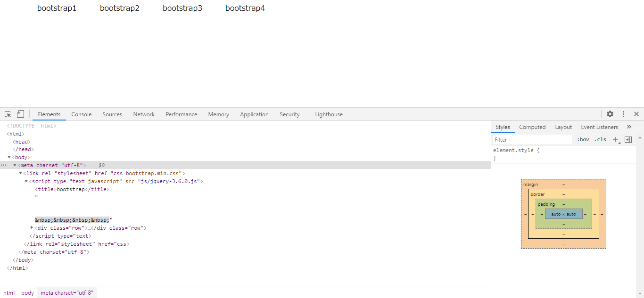644x298 pixels.
Task: Toggle the :hov element state pane
Action: pos(583,139)
